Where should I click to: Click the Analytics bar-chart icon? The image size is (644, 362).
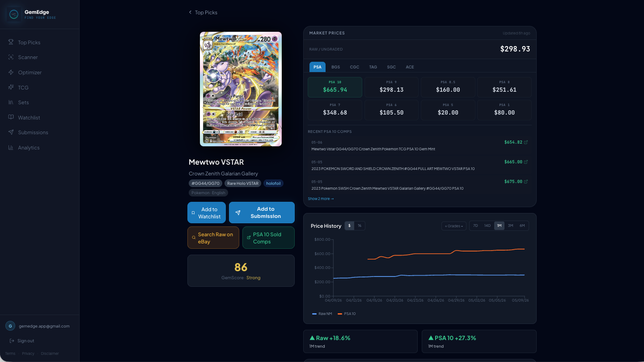(11, 147)
